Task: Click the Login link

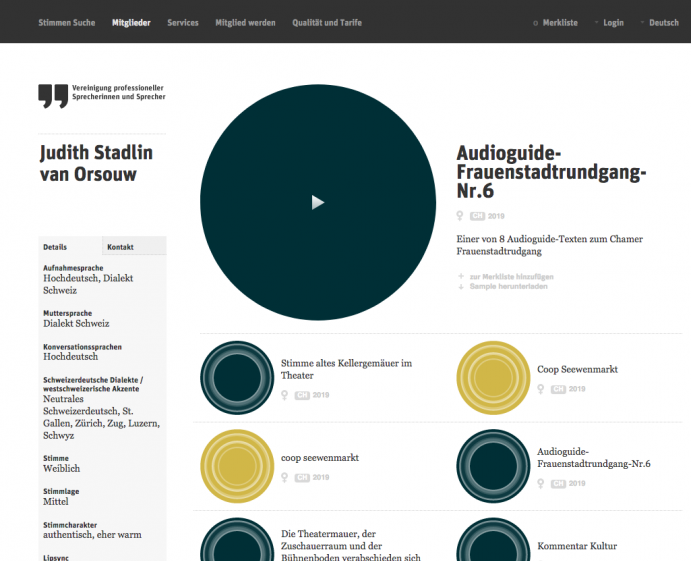Action: [x=612, y=22]
